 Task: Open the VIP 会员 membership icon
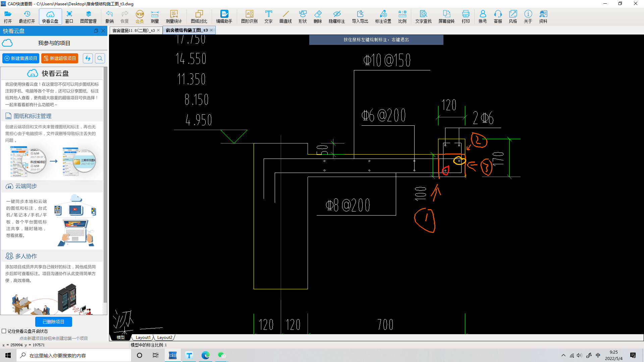140,16
